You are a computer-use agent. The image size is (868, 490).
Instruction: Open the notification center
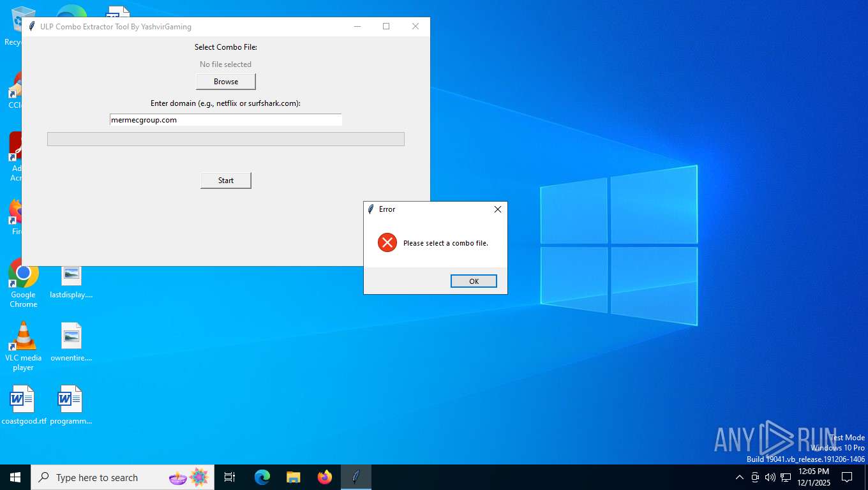(x=847, y=477)
